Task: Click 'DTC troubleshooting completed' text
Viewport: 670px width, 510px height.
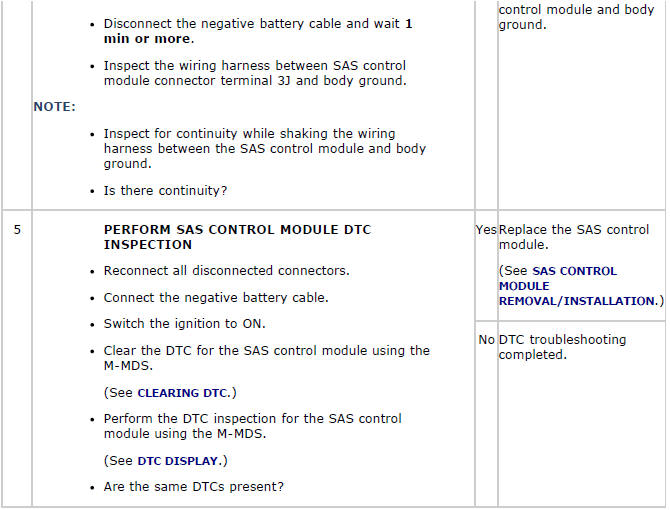Action: tap(562, 347)
